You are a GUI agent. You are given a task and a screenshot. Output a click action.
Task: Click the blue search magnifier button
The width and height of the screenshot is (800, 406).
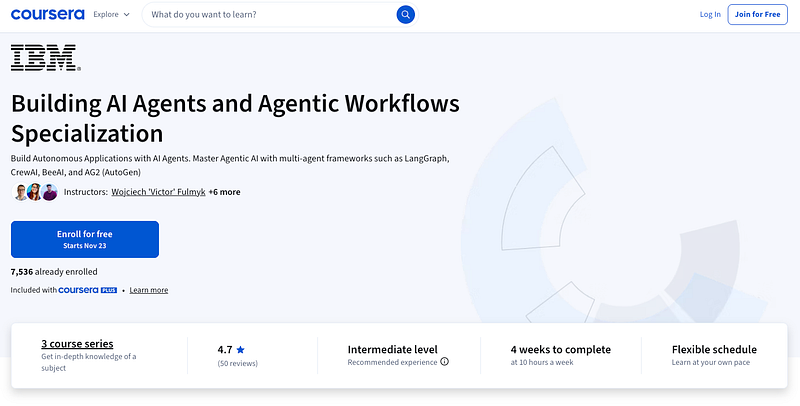[x=406, y=15]
